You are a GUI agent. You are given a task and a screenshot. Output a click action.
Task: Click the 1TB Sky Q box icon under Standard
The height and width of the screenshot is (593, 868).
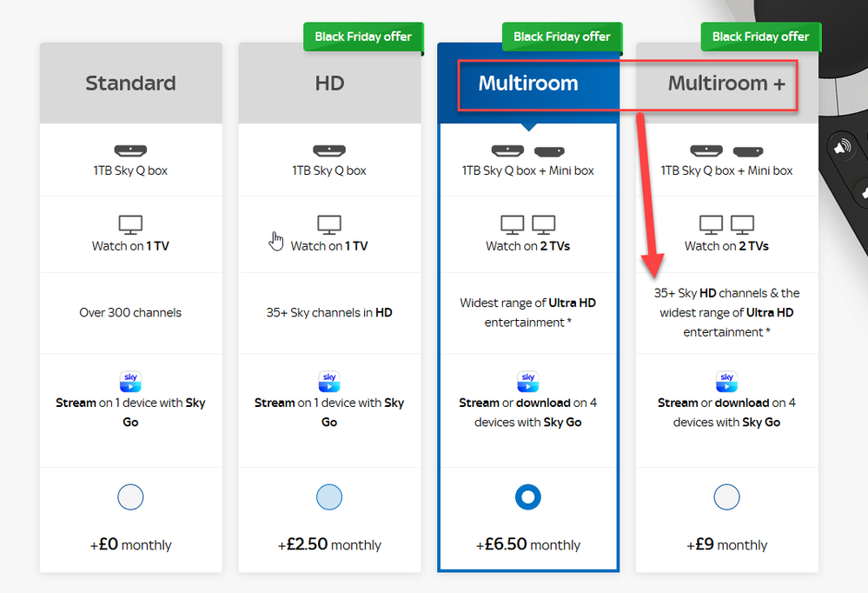point(130,148)
